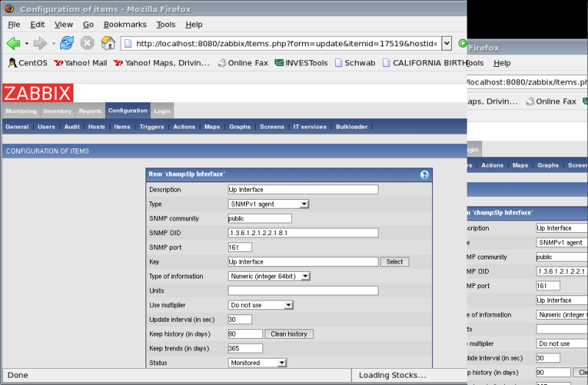Expand the Type dropdown showing SNMPv1 agent
The width and height of the screenshot is (588, 385).
tap(268, 204)
